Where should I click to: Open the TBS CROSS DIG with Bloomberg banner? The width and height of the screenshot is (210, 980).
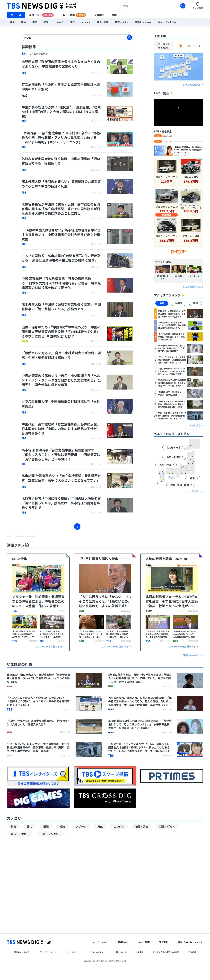[105, 798]
